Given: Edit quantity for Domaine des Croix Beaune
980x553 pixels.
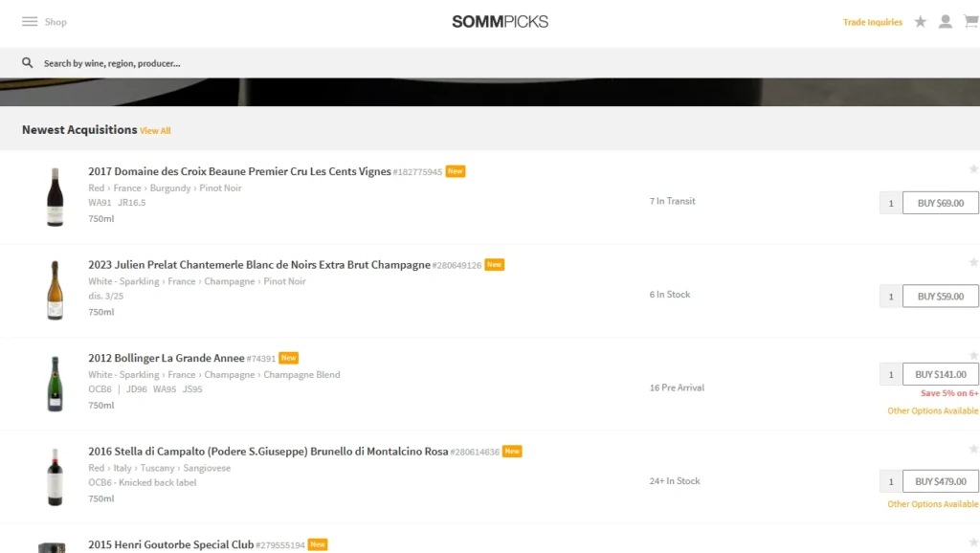Looking at the screenshot, I should tap(891, 203).
